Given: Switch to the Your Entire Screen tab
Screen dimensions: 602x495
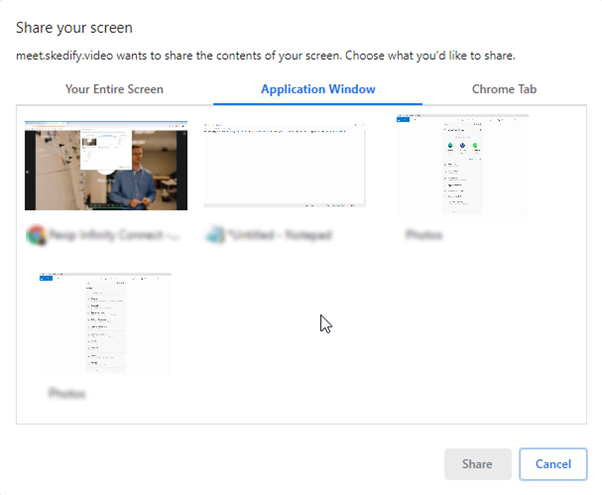Looking at the screenshot, I should click(114, 89).
